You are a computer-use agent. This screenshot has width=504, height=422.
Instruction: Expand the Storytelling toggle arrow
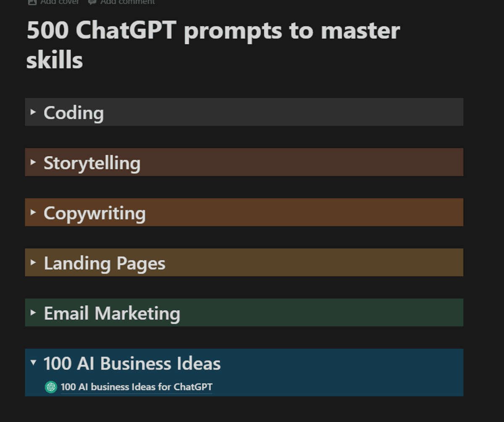[x=33, y=162]
